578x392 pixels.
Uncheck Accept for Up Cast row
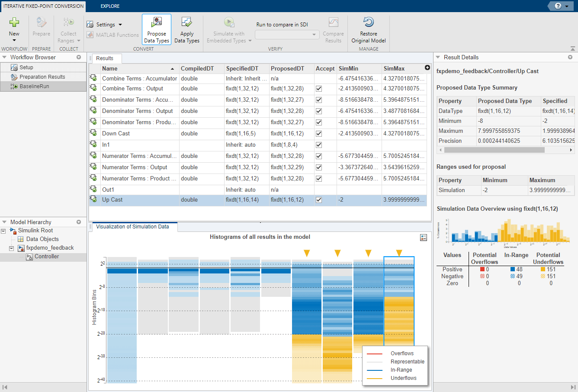[319, 200]
